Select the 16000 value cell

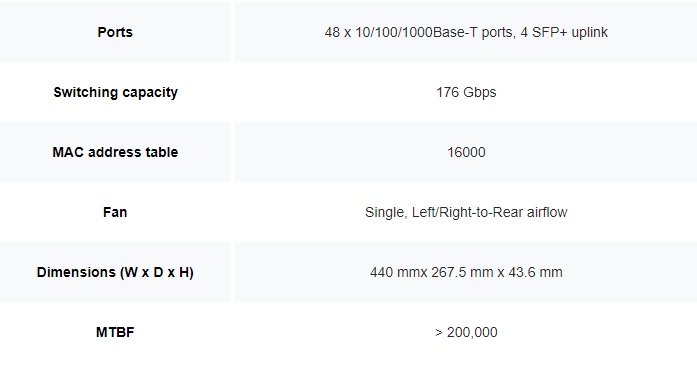[466, 152]
